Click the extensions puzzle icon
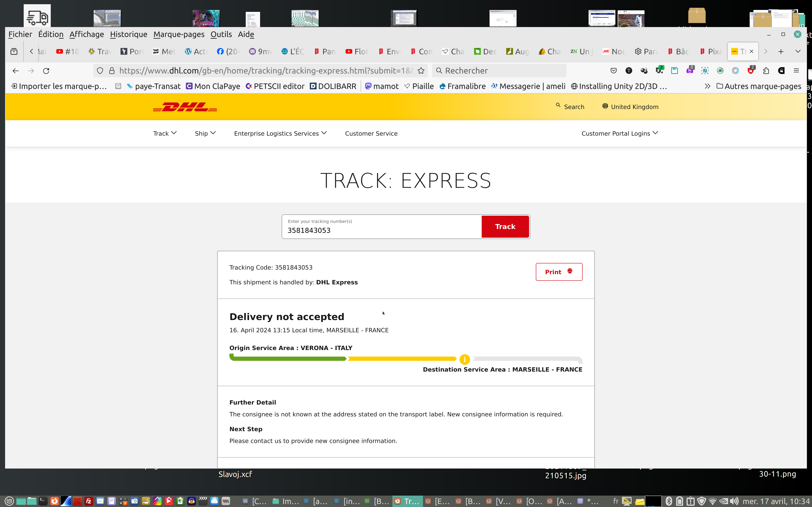 [x=766, y=71]
